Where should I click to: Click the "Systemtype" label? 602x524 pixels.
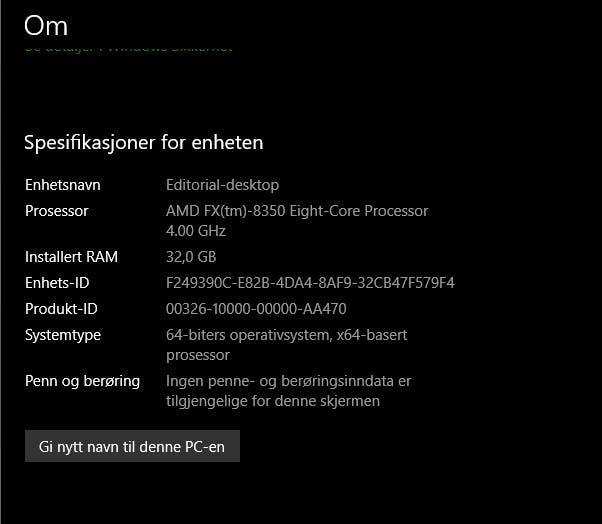(x=63, y=336)
